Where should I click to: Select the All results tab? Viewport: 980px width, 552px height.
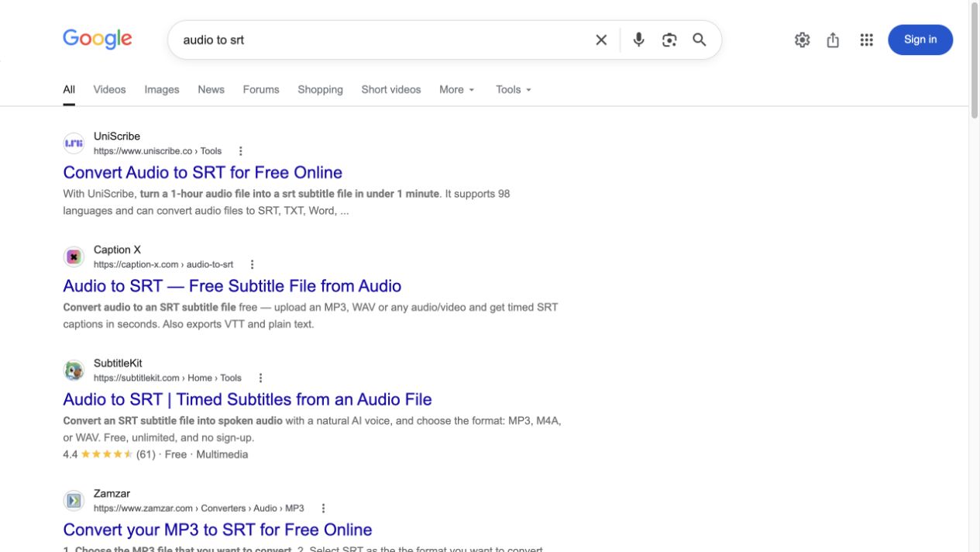[x=69, y=89]
